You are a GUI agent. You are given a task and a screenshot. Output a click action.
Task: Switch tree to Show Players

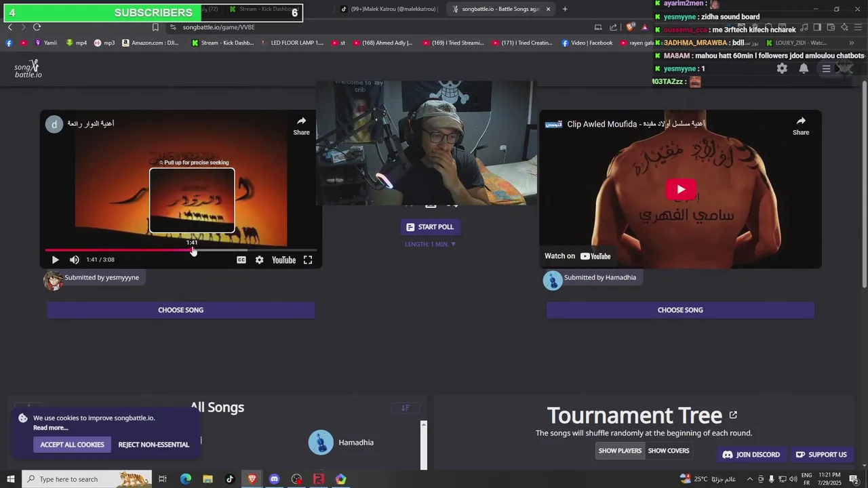620,451
